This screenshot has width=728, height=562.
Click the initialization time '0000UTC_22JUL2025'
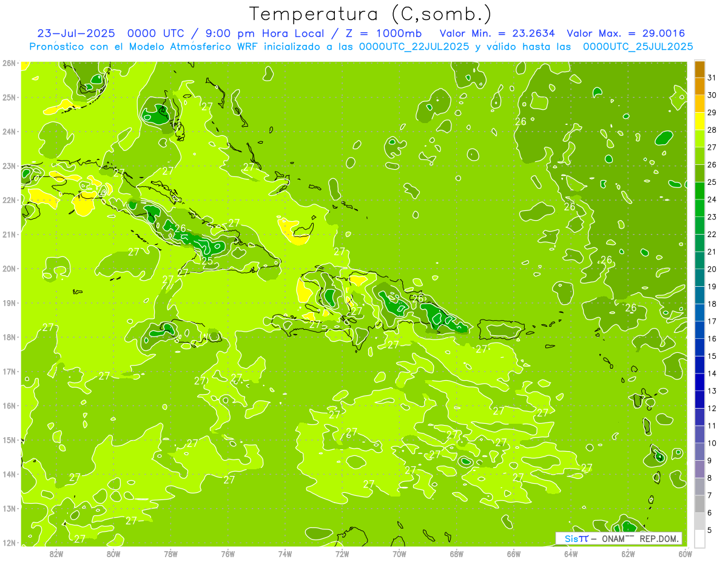(x=414, y=47)
